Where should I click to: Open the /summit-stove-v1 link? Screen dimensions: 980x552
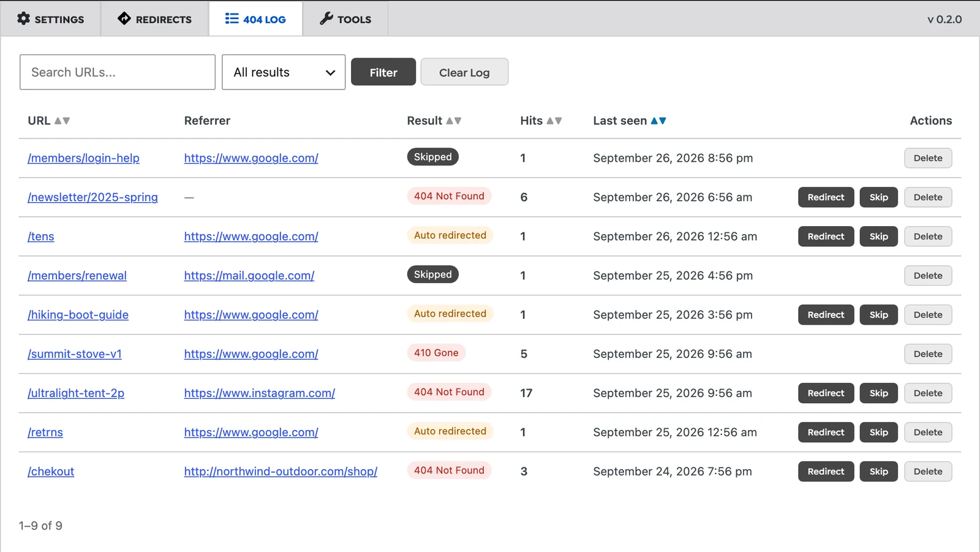pos(75,354)
